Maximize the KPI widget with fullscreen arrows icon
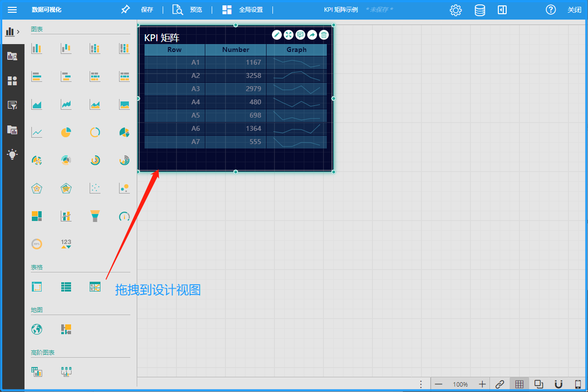 pyautogui.click(x=289, y=35)
